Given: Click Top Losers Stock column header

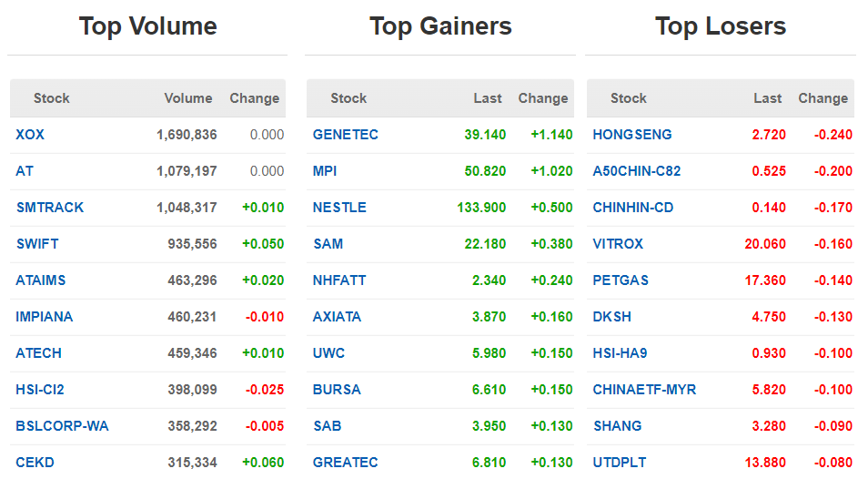Looking at the screenshot, I should pyautogui.click(x=629, y=98).
